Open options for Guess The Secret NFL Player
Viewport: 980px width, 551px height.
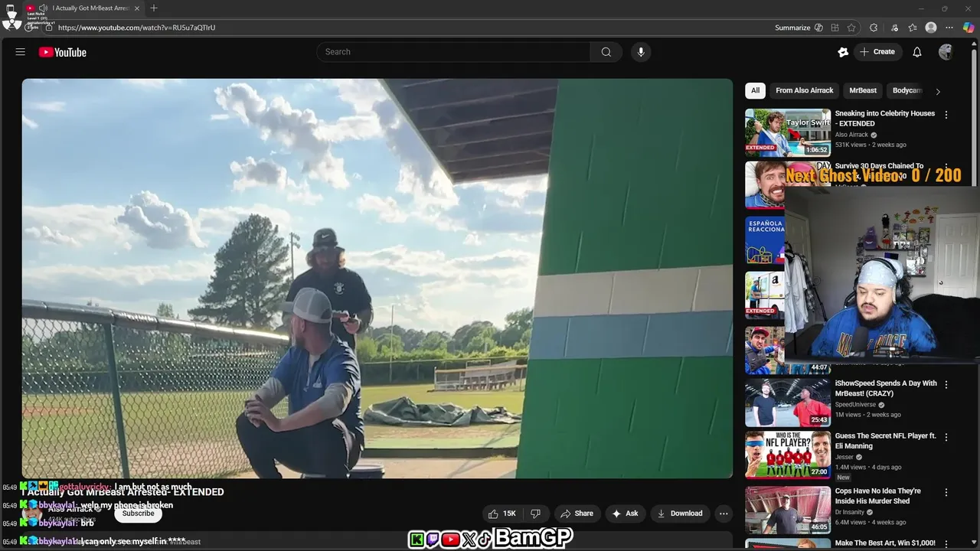tap(946, 437)
